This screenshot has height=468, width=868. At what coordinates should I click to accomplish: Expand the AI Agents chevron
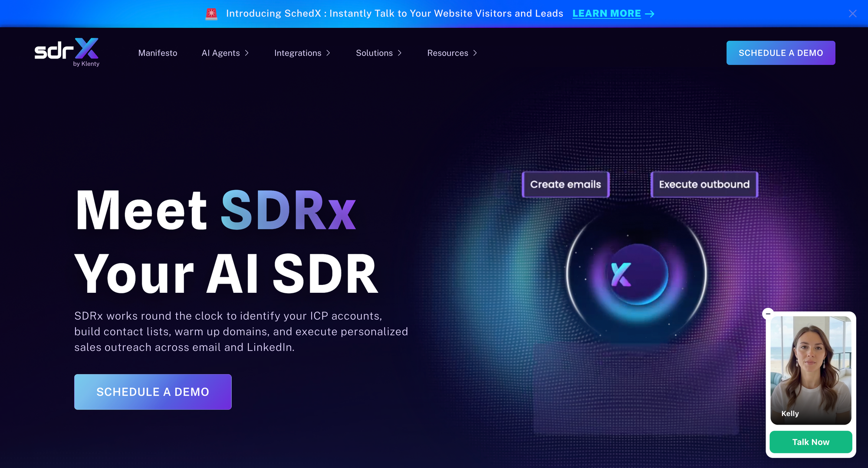tap(247, 53)
